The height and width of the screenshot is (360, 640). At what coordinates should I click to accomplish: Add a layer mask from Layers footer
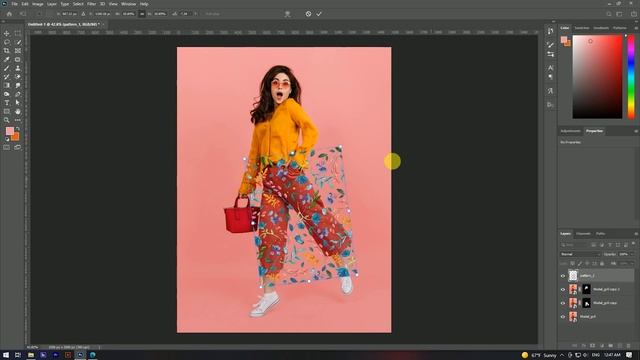[593, 346]
